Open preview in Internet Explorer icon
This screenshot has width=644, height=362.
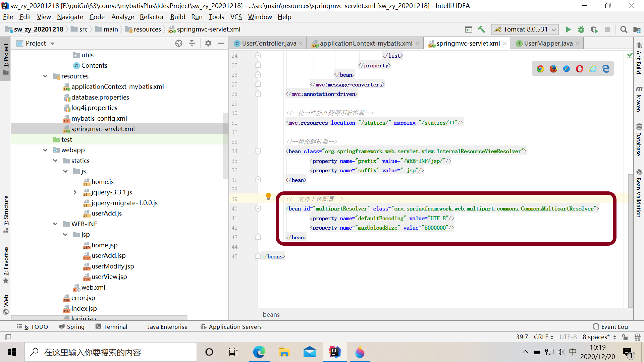593,69
